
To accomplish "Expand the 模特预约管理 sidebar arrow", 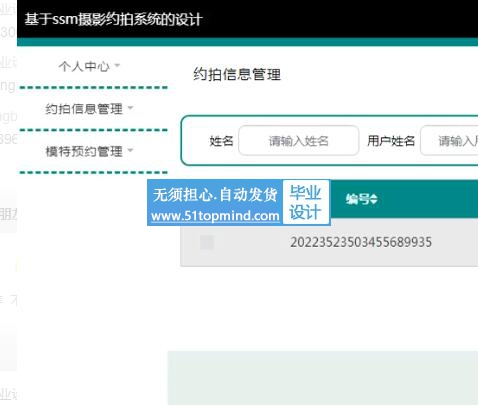I will 130,150.
